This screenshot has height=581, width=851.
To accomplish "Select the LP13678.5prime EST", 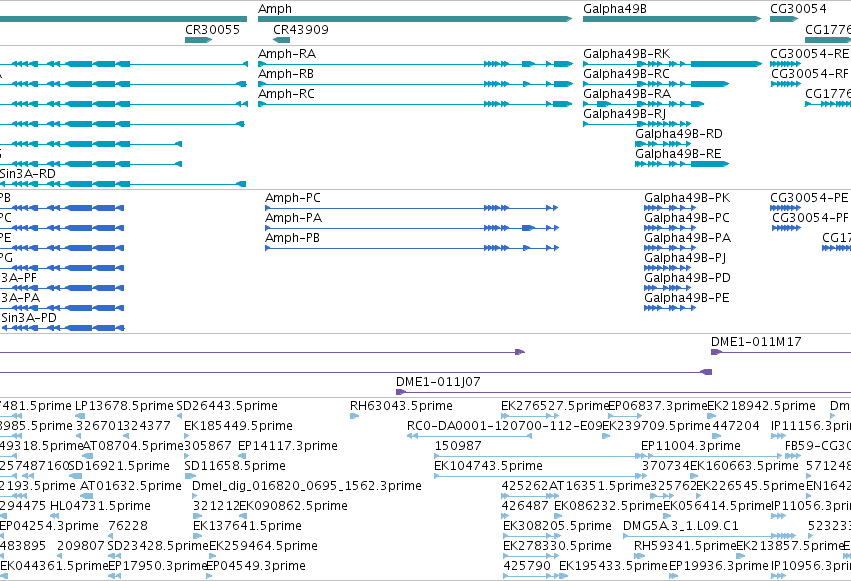I will (80, 416).
